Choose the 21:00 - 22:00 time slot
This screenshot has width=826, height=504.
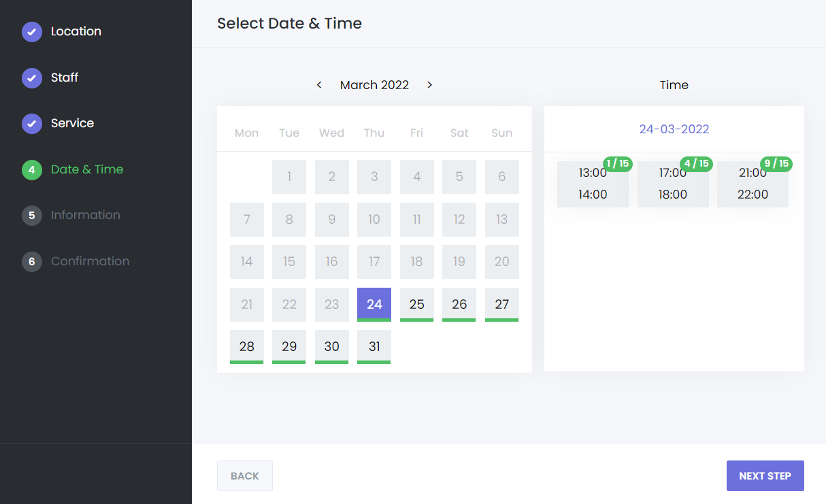(x=753, y=184)
